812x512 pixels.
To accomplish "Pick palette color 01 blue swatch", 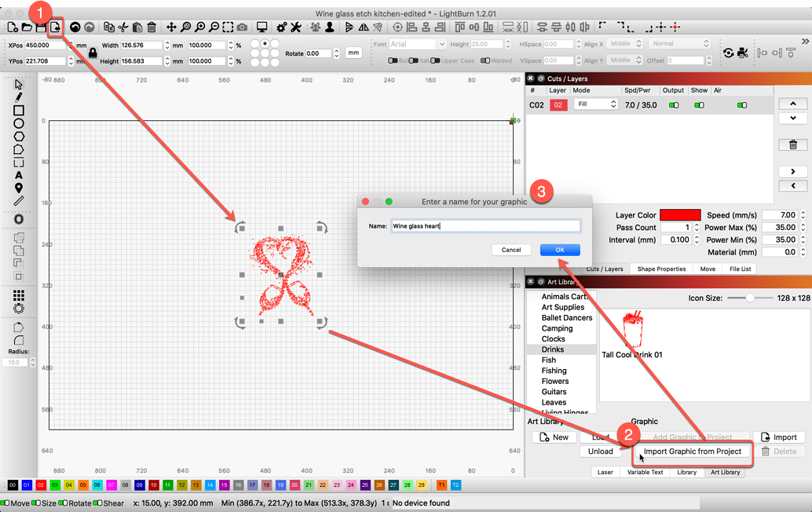I will [27, 485].
